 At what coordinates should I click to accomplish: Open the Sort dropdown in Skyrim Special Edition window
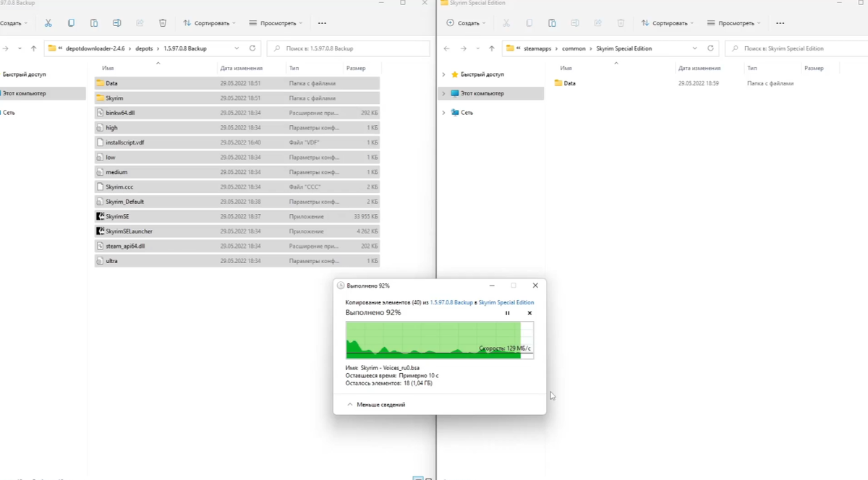668,23
